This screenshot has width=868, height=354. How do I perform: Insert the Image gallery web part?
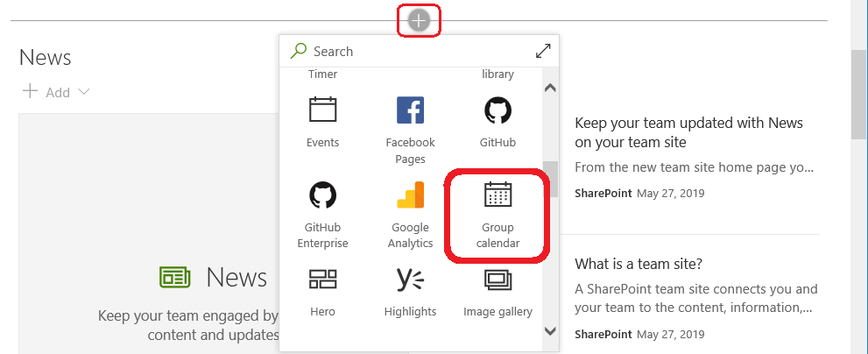(x=498, y=293)
